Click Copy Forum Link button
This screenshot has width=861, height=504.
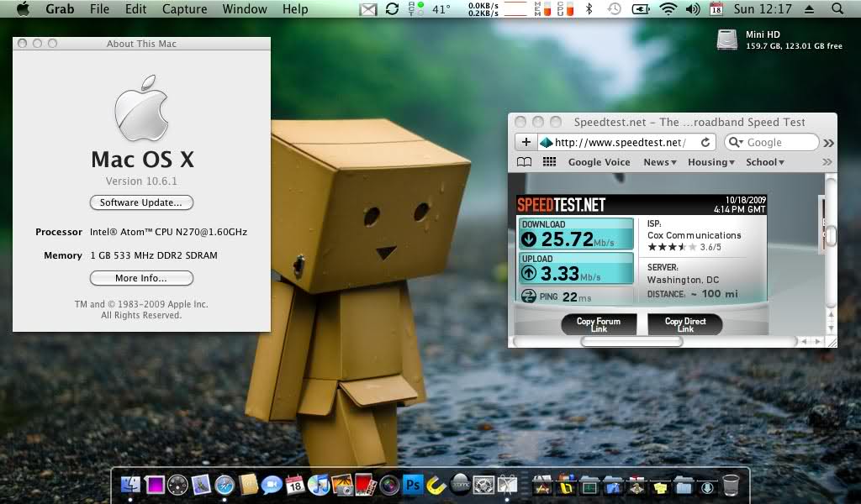(599, 325)
